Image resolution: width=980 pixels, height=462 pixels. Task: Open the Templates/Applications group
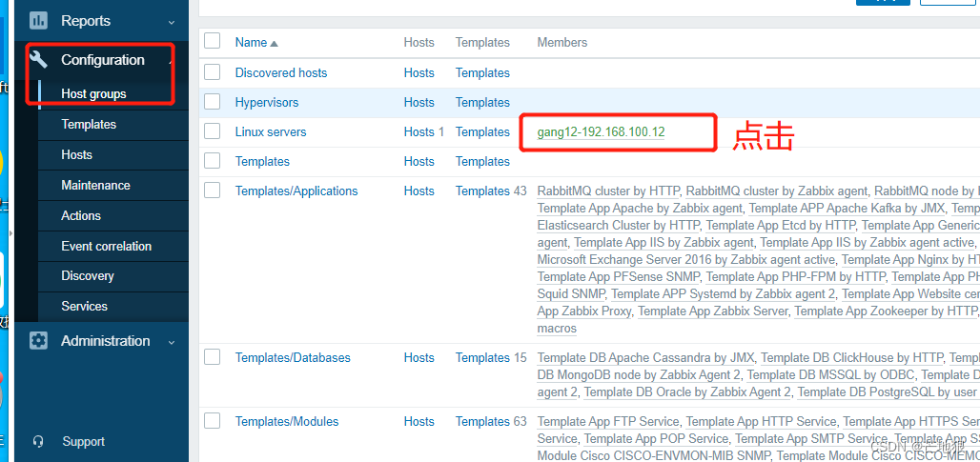(296, 191)
